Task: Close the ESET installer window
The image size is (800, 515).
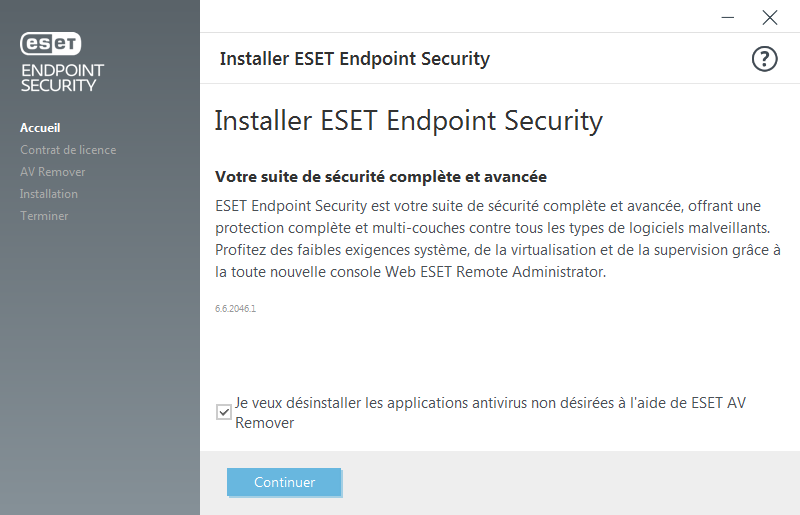Action: (x=769, y=17)
